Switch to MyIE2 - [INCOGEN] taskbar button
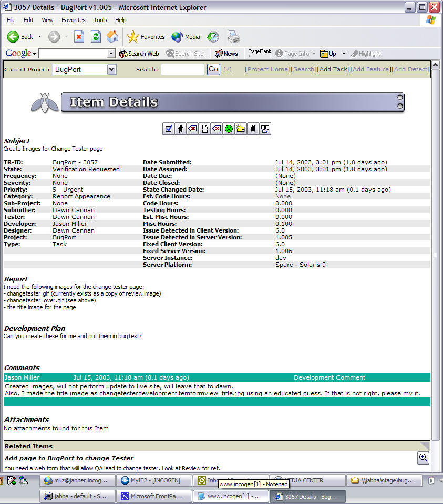The width and height of the screenshot is (443, 504). pos(154,480)
